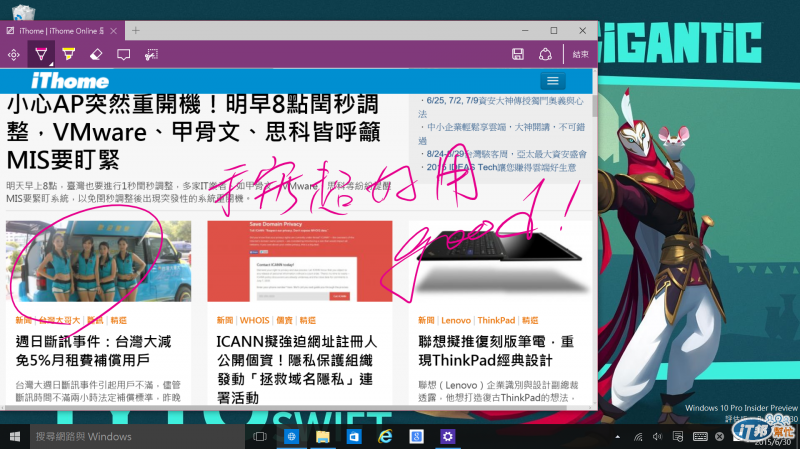Select the clip scissors tool
Image resolution: width=800 pixels, height=449 pixels.
[x=151, y=55]
